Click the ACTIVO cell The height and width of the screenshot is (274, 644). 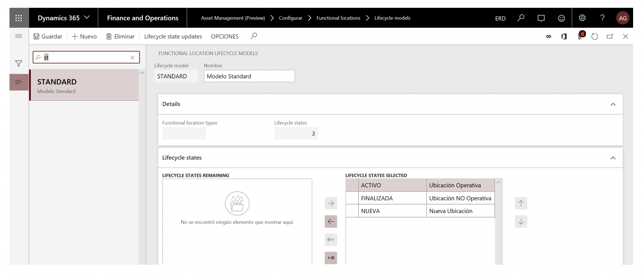pos(393,185)
